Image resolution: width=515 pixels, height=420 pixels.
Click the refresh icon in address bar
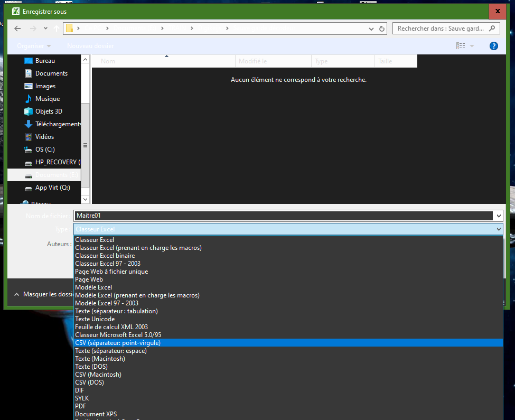click(x=382, y=29)
